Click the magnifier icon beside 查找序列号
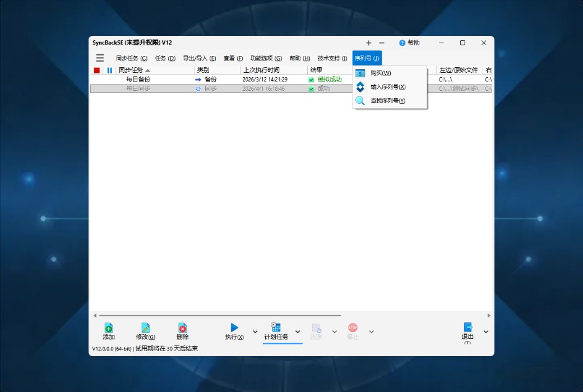Viewport: 583px width, 392px height. 360,100
